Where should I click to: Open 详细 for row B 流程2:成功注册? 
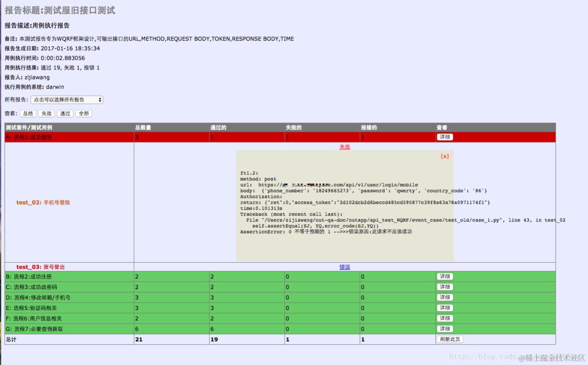pyautogui.click(x=445, y=277)
